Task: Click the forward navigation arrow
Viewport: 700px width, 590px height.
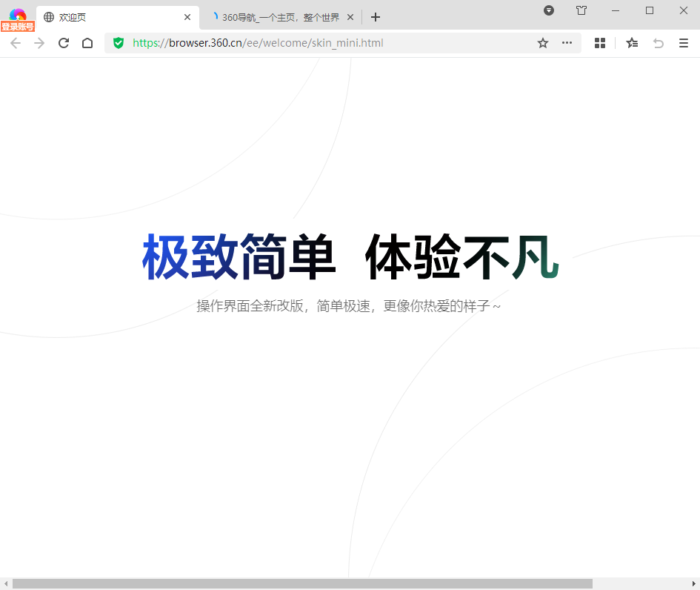Action: click(x=39, y=43)
